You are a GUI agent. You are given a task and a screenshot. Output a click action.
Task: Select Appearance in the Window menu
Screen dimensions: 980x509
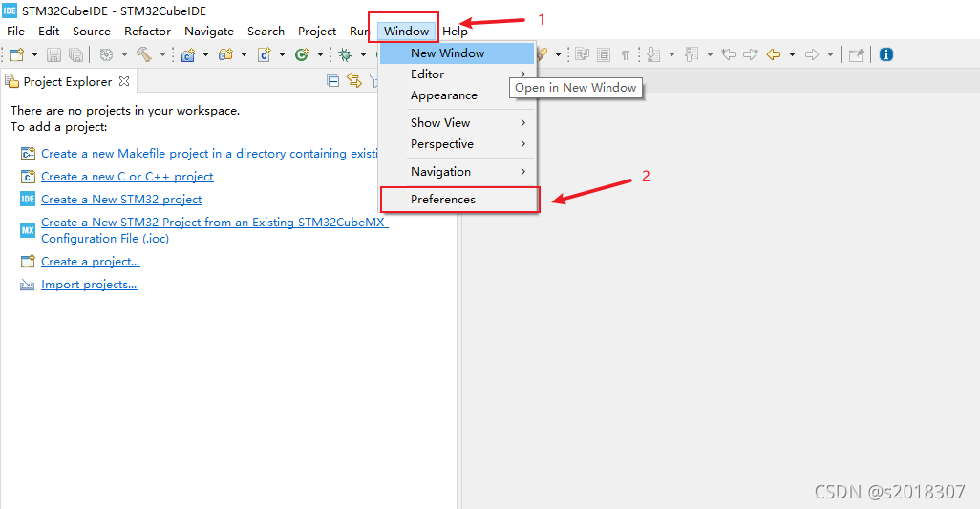[x=457, y=95]
